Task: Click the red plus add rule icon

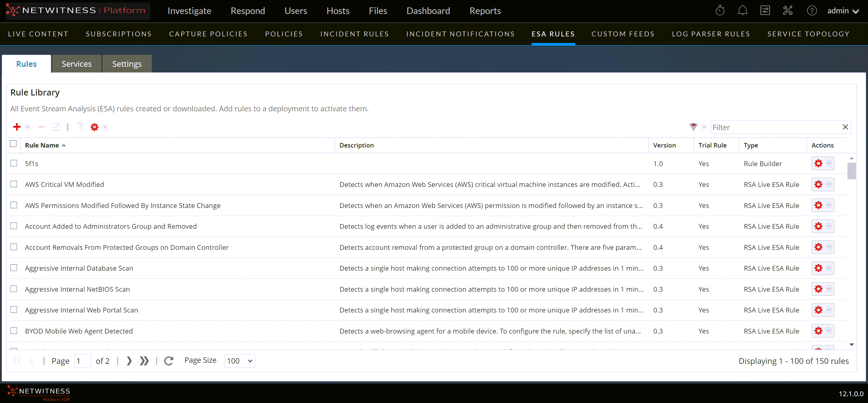Action: pos(17,127)
